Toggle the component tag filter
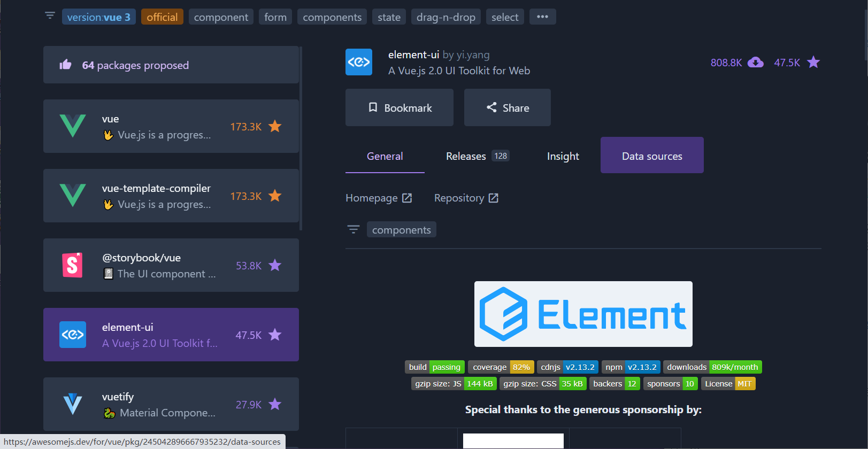Viewport: 868px width, 449px height. (221, 17)
